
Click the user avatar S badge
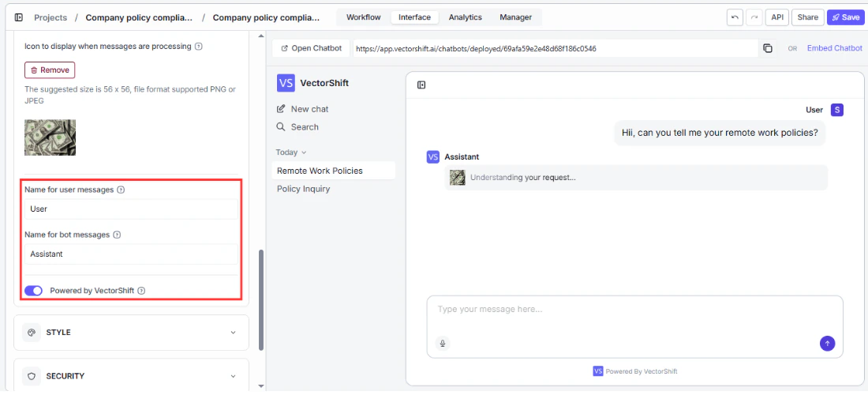837,110
